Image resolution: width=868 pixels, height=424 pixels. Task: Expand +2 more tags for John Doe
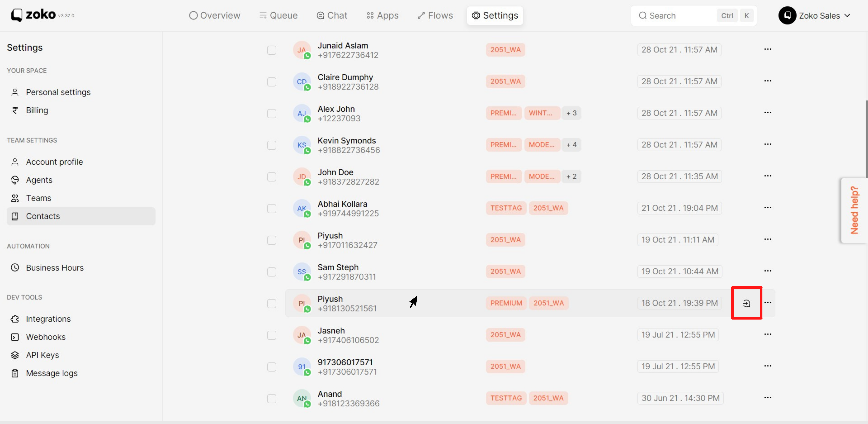571,176
